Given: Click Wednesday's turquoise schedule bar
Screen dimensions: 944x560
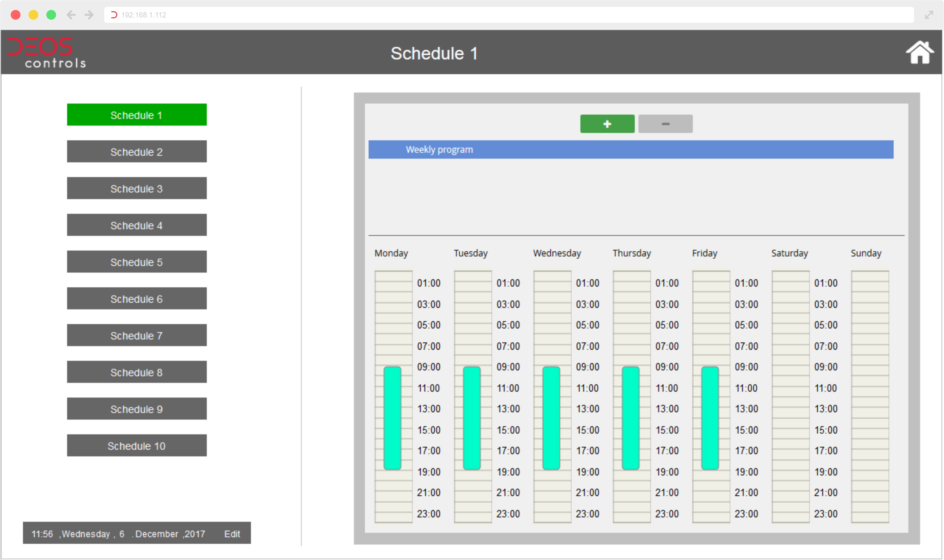Looking at the screenshot, I should coord(551,418).
